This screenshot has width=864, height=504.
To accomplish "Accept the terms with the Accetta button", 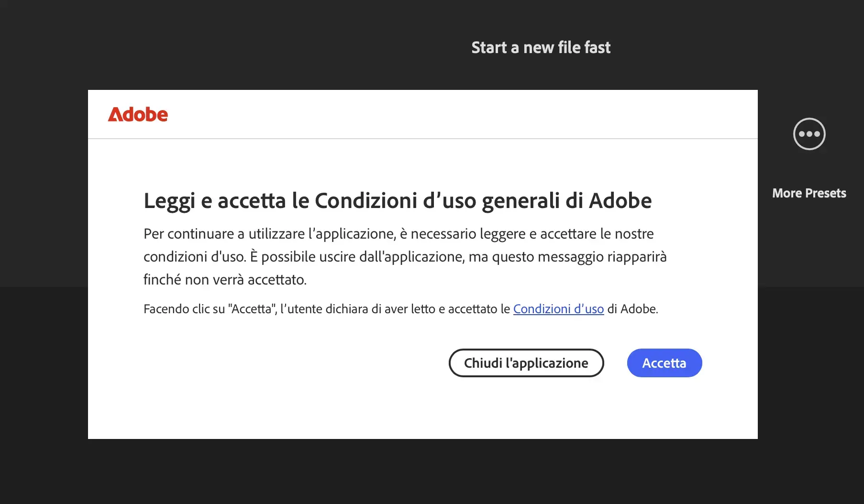I will [x=665, y=363].
